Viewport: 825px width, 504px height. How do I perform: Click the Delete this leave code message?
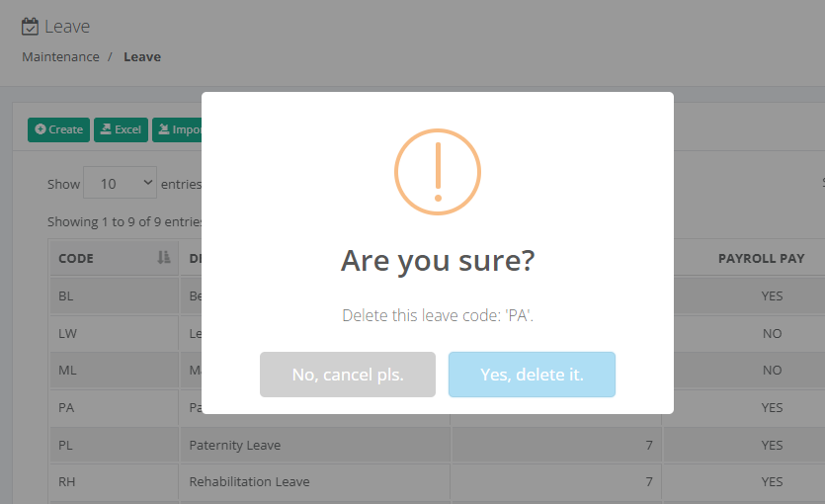[438, 315]
